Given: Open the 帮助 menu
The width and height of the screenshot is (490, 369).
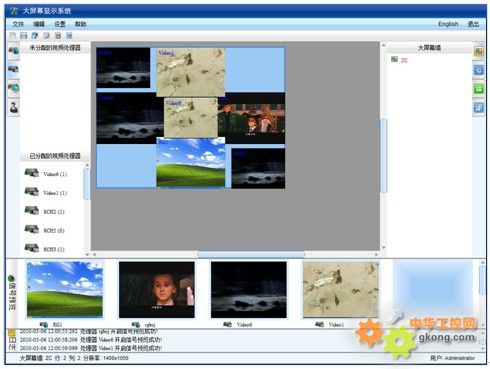Looking at the screenshot, I should pos(80,24).
